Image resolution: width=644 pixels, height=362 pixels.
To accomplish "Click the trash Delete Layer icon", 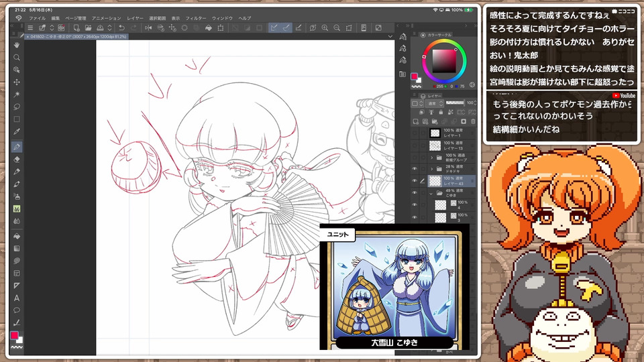I will click(x=473, y=121).
